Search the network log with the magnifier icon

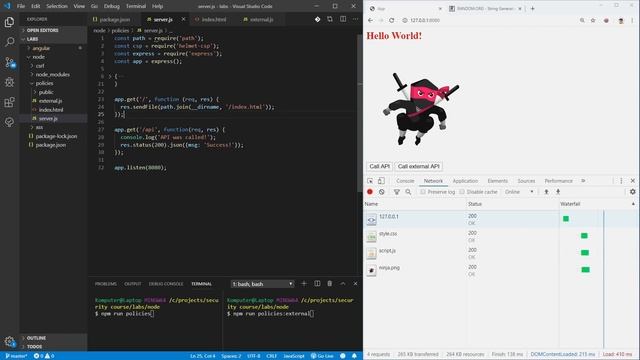(x=408, y=192)
